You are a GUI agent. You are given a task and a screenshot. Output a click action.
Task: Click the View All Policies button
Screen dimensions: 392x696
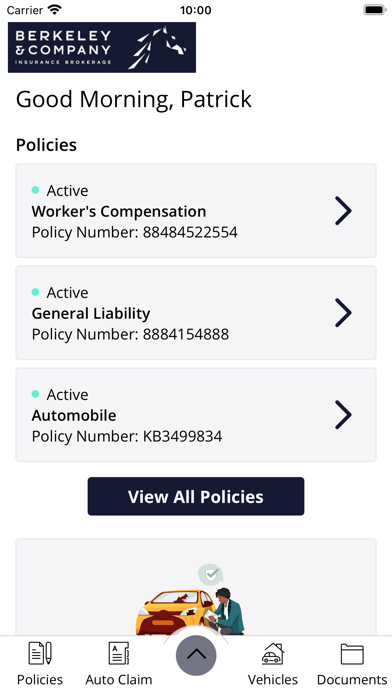click(196, 496)
